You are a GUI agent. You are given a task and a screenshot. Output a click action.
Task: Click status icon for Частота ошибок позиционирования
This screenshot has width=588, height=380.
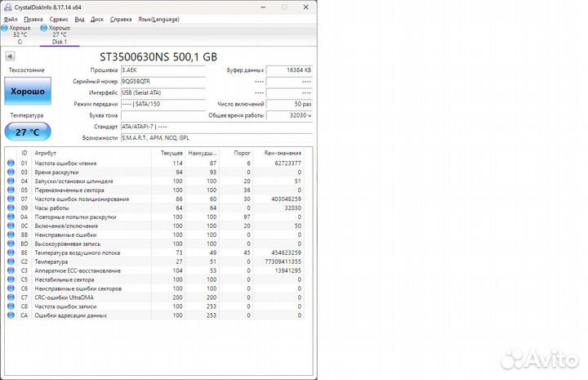[11, 199]
